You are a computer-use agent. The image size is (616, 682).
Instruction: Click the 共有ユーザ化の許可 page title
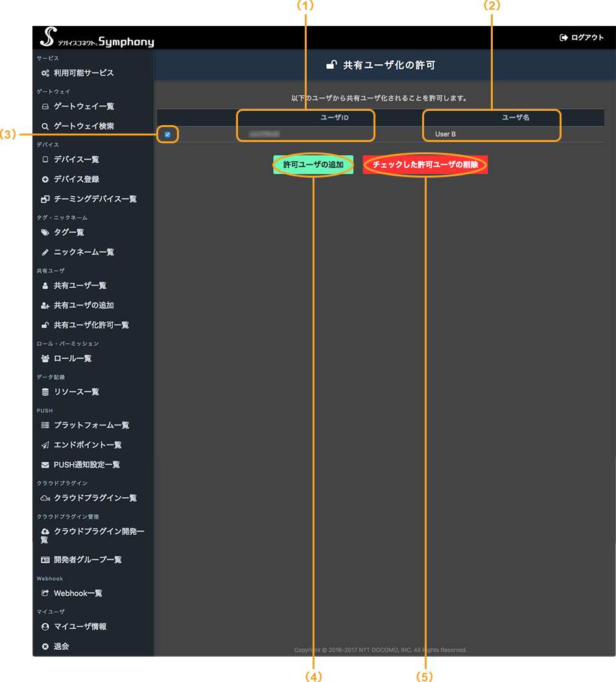pos(389,65)
